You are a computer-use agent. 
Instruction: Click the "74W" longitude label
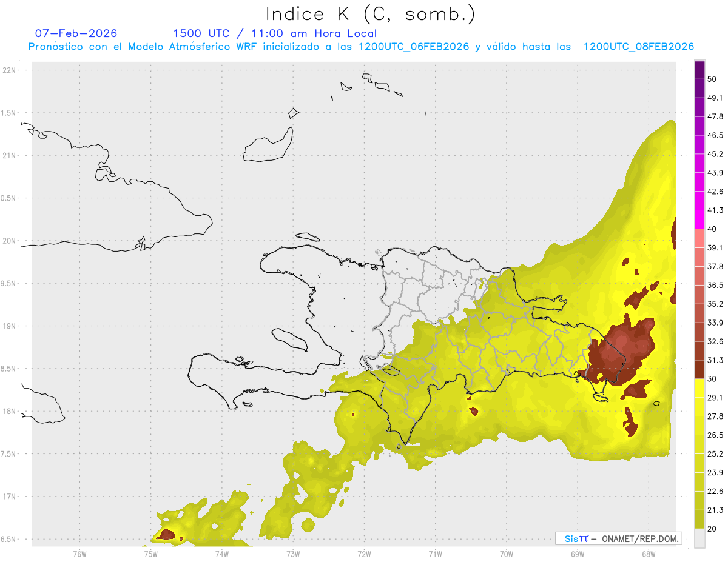click(x=221, y=554)
